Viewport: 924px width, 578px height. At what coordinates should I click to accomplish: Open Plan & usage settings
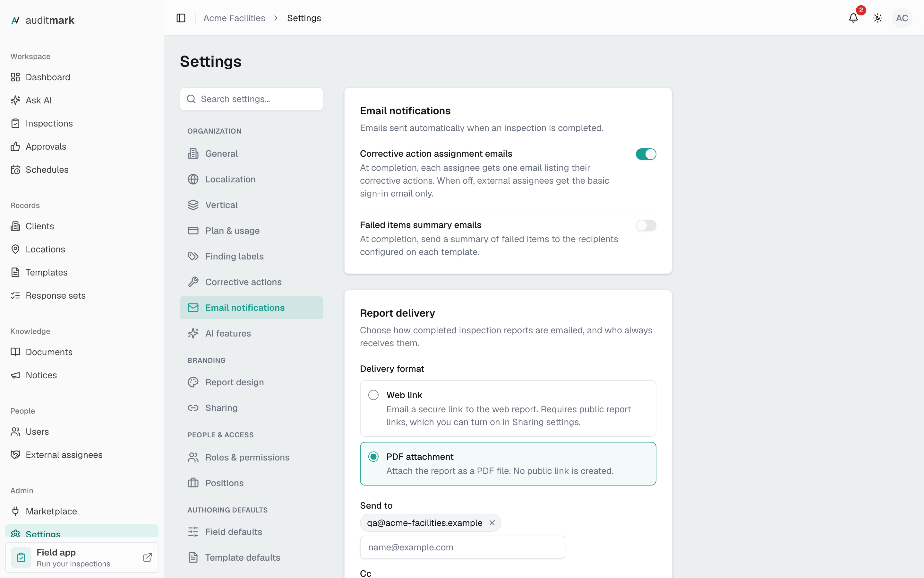point(251,231)
